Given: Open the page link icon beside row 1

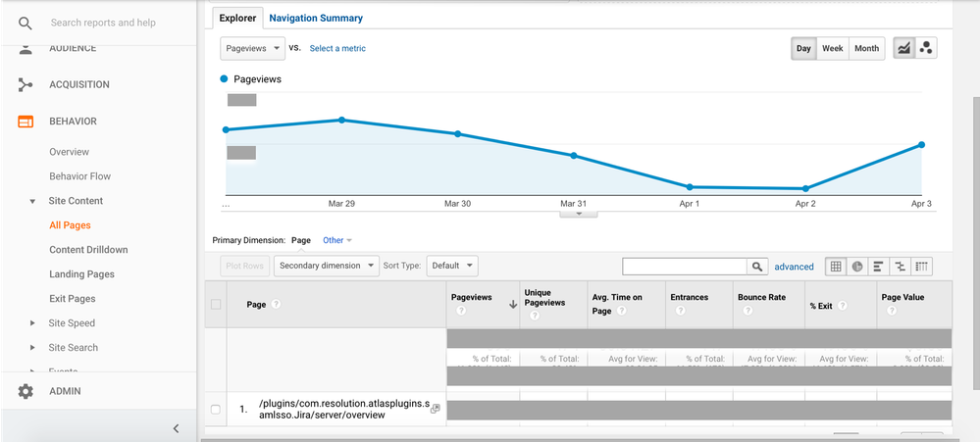Looking at the screenshot, I should (436, 409).
